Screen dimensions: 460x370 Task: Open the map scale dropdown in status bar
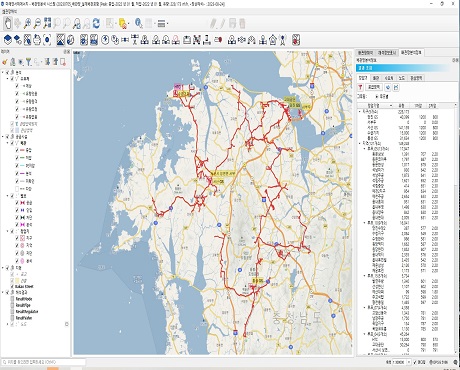408,362
